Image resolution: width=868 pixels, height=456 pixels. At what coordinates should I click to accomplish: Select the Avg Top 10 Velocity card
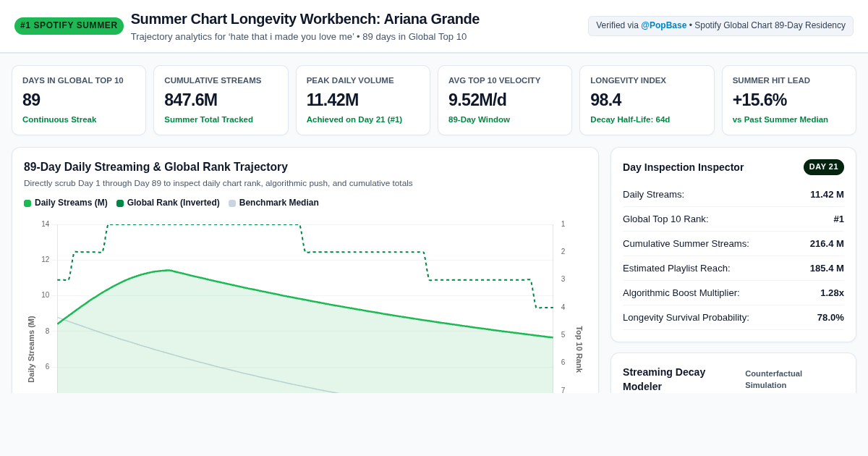tap(505, 101)
